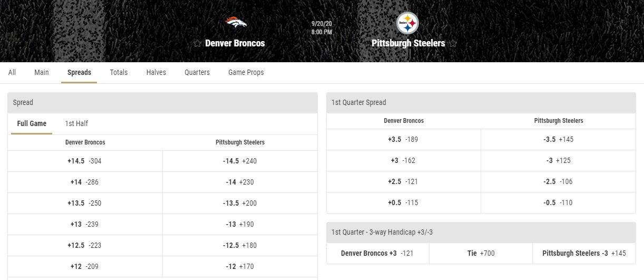The image size is (644, 280).
Task: Switch to the Totals tab
Action: [119, 72]
